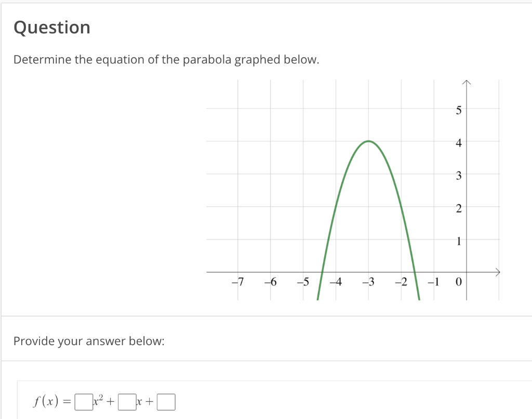Click the 'Provide your answer below:' text
The width and height of the screenshot is (532, 419).
(x=89, y=341)
